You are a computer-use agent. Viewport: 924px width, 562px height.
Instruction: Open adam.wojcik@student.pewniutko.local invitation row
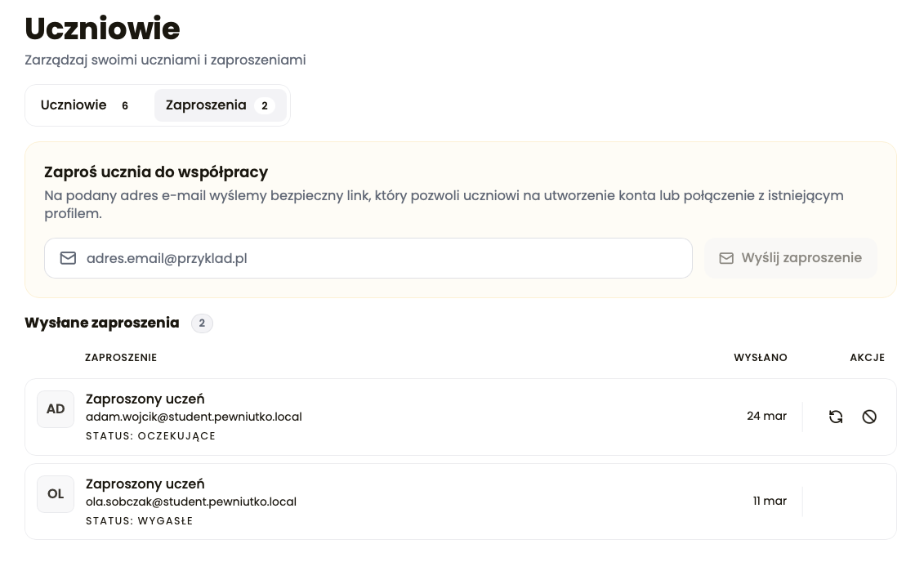[x=461, y=417]
